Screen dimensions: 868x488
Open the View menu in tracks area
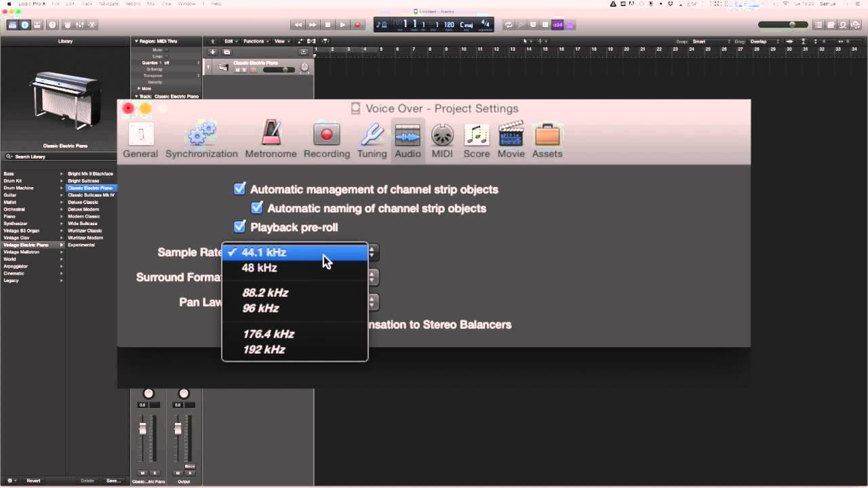pyautogui.click(x=281, y=41)
